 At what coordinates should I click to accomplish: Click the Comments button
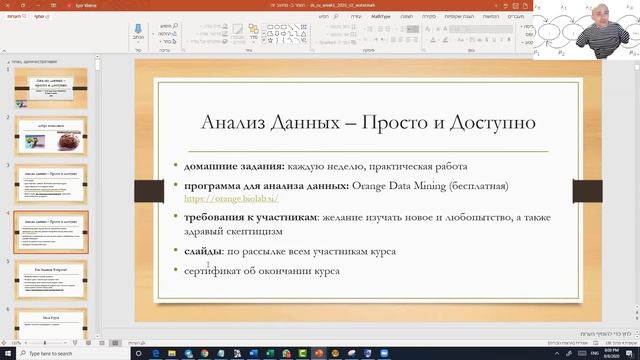(17, 16)
